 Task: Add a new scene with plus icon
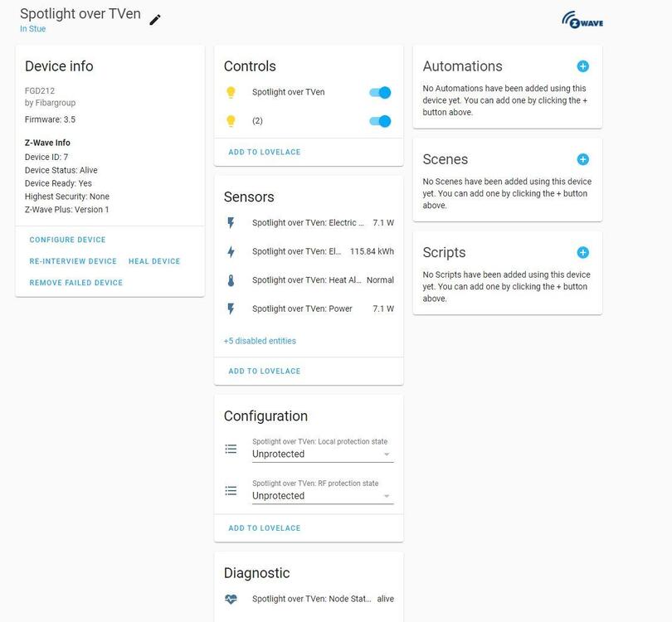tap(582, 159)
